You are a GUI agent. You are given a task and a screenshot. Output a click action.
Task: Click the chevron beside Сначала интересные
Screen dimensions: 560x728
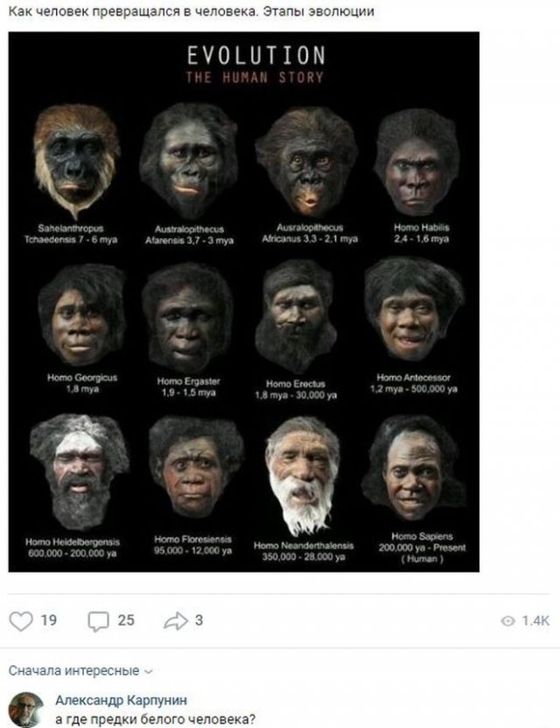coord(148,672)
